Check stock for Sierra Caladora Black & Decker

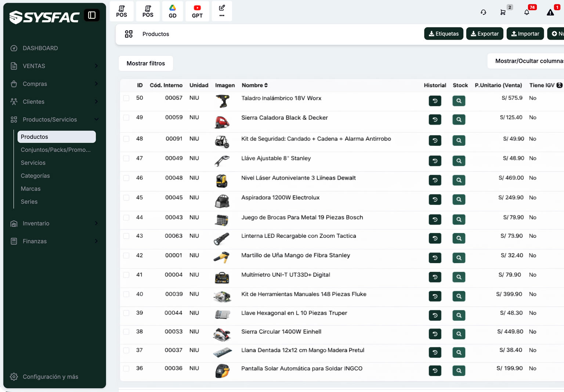coord(459,120)
